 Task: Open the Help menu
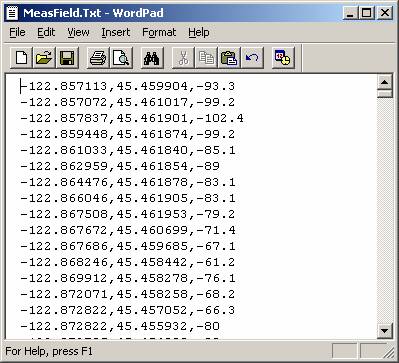tap(199, 32)
